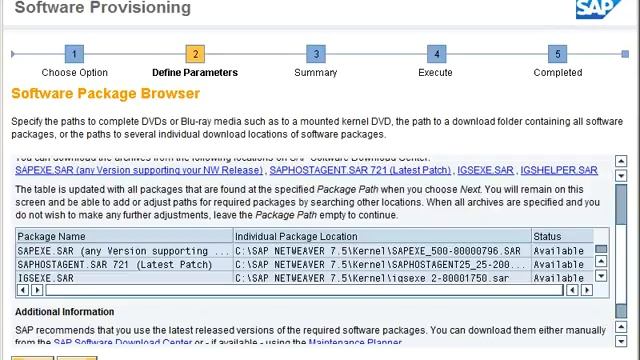Click the Status column header
Viewport: 640px width, 360px height.
coord(563,236)
